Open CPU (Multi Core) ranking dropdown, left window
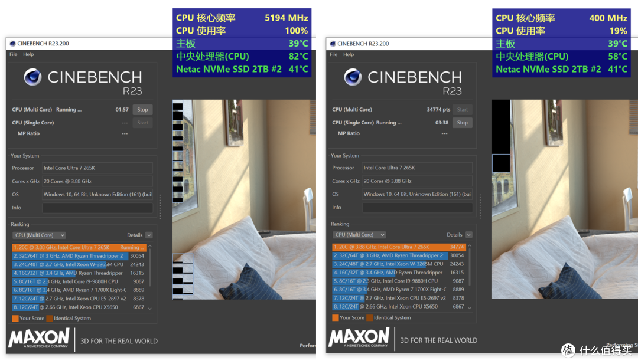 pos(38,235)
